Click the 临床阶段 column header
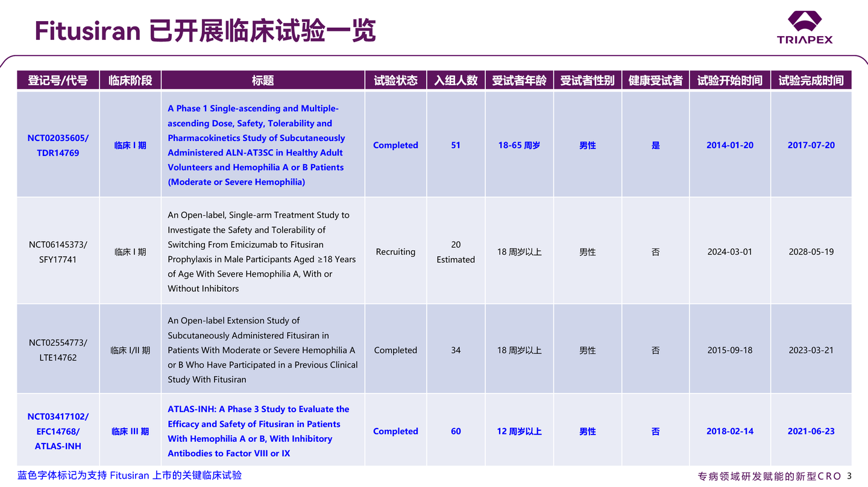This screenshot has width=868, height=487. [x=130, y=80]
